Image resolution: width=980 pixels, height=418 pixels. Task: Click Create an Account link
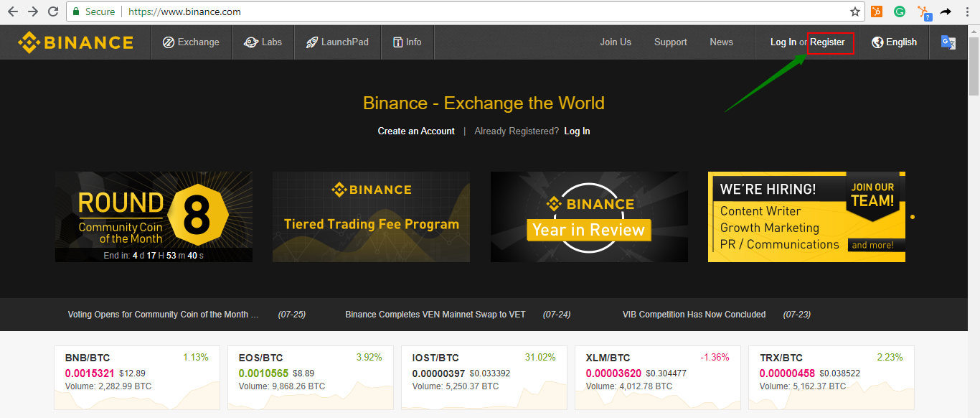pos(416,131)
